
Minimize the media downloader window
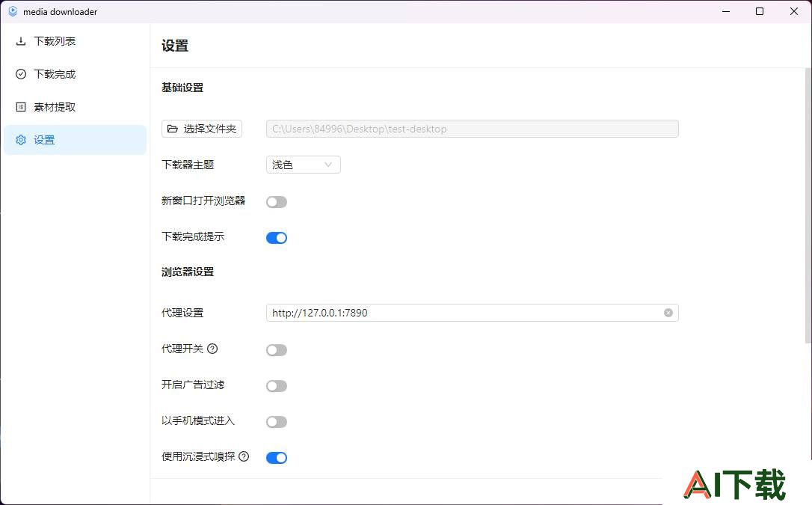pyautogui.click(x=726, y=11)
